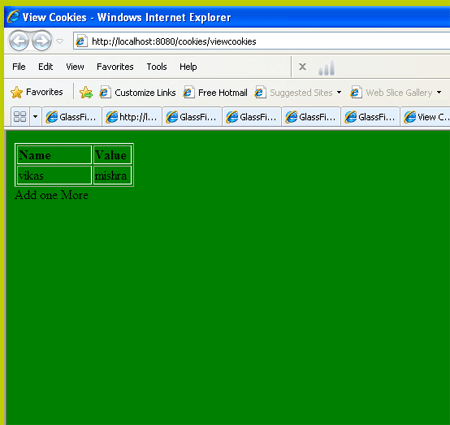Click the Suggested Sites bookmark
This screenshot has width=450, height=425.
pos(294,92)
